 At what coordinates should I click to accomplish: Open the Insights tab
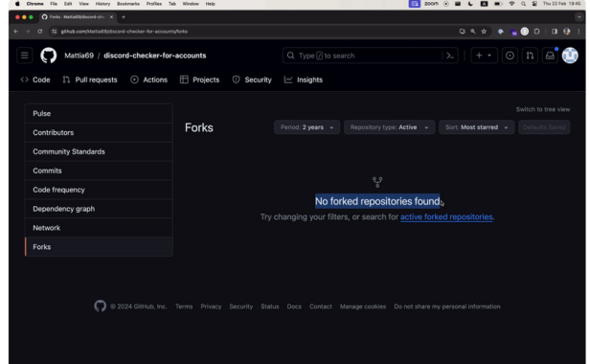pyautogui.click(x=304, y=80)
